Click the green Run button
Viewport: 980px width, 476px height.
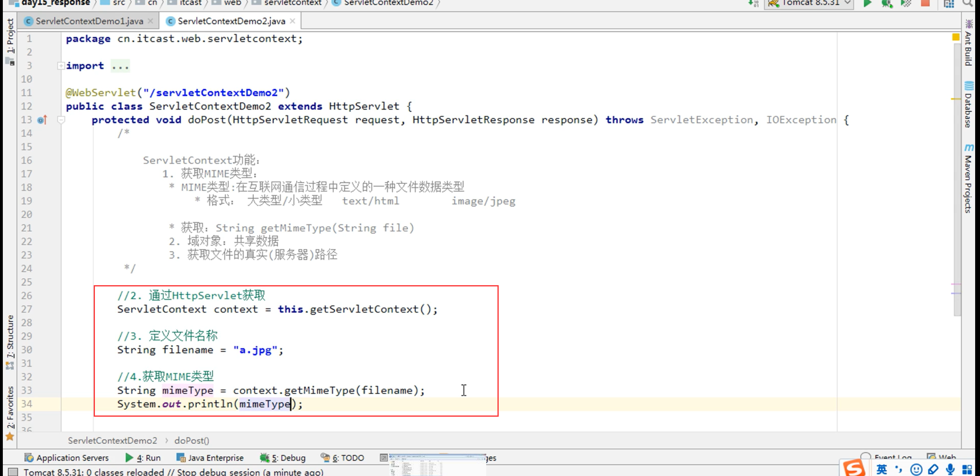tap(867, 4)
